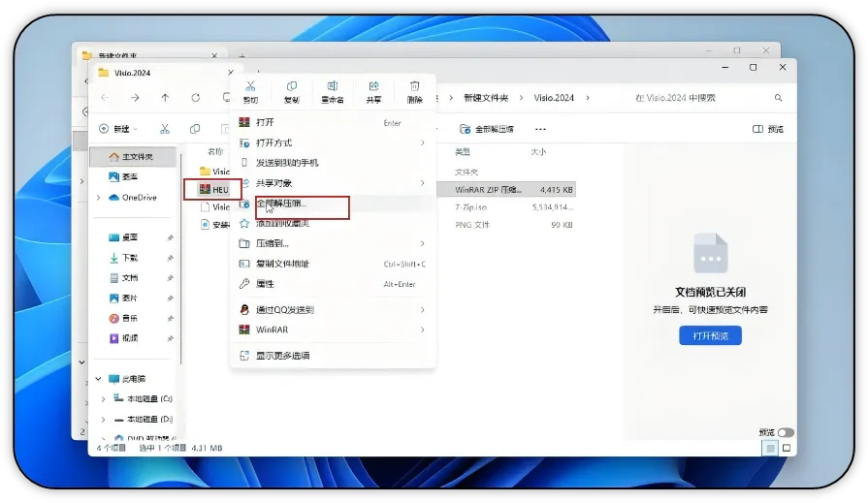Open 文档 in navigation pane
The image size is (868, 503).
130,278
